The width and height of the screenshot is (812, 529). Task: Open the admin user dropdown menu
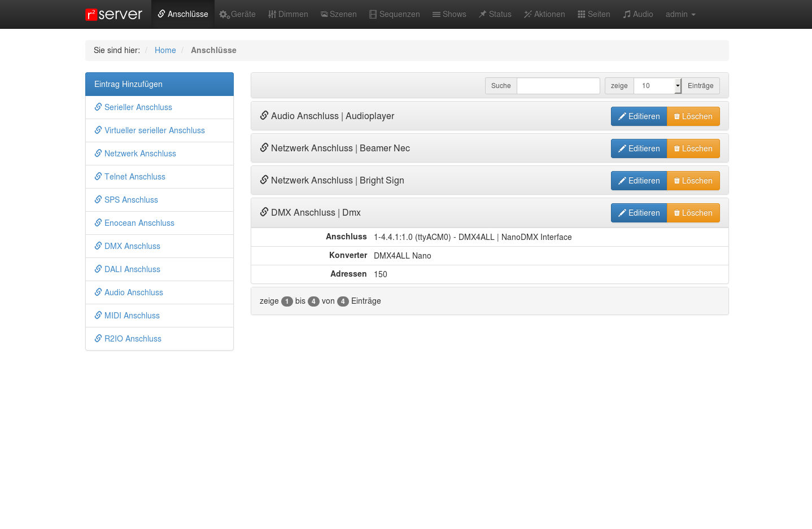[680, 14]
